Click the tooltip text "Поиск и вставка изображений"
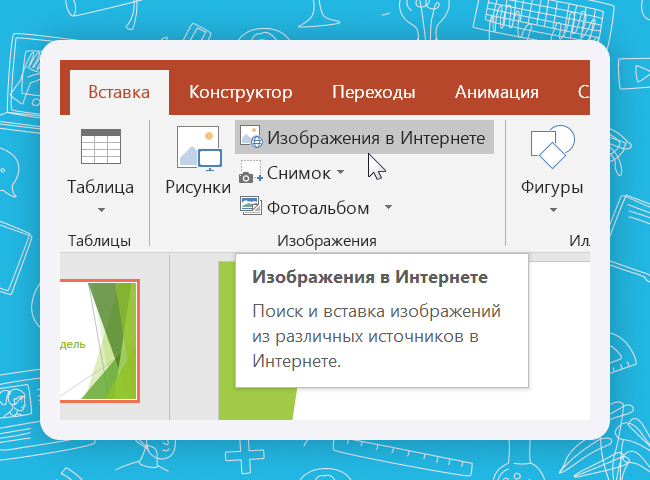Screen dimensions: 650x480 [x=376, y=311]
